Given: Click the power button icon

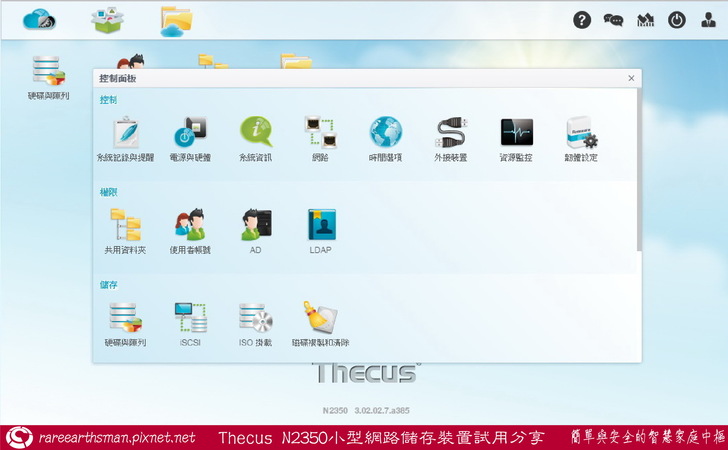Looking at the screenshot, I should 677,20.
